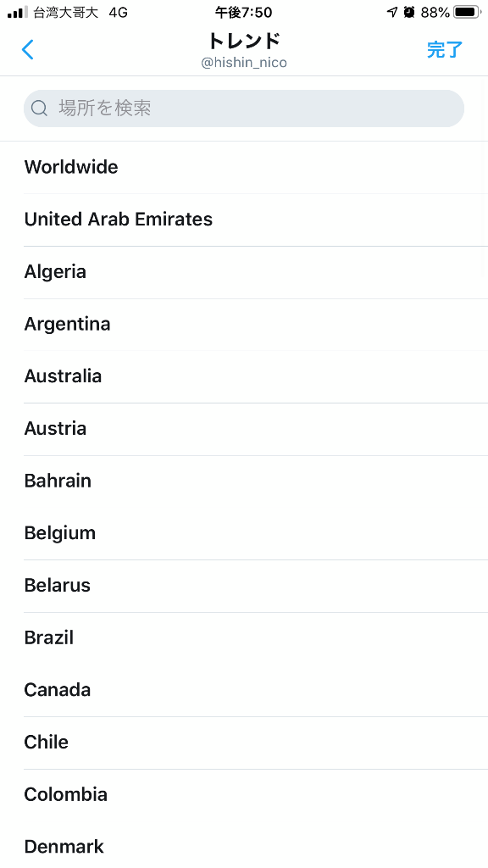This screenshot has width=488, height=868.
Task: Tap 完了 to finish
Action: coord(444,50)
